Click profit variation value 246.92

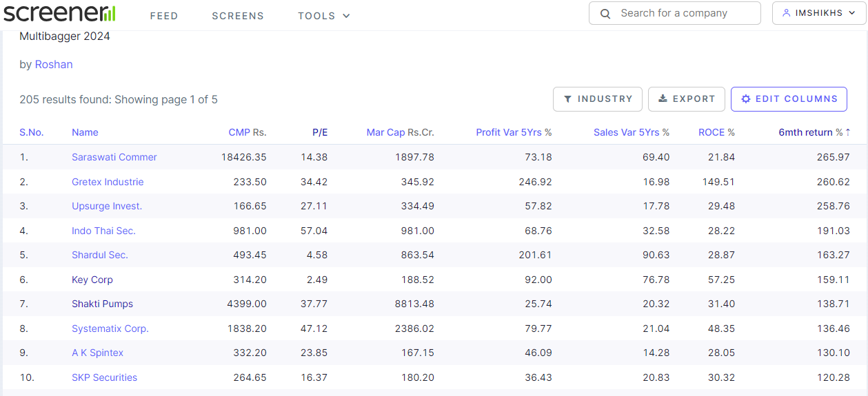point(536,182)
